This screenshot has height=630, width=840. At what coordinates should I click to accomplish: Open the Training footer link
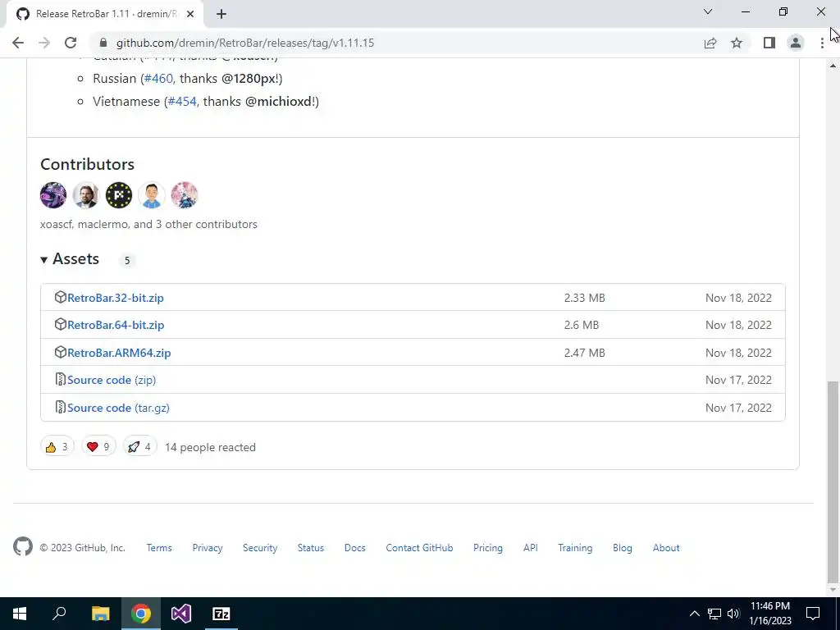575,548
